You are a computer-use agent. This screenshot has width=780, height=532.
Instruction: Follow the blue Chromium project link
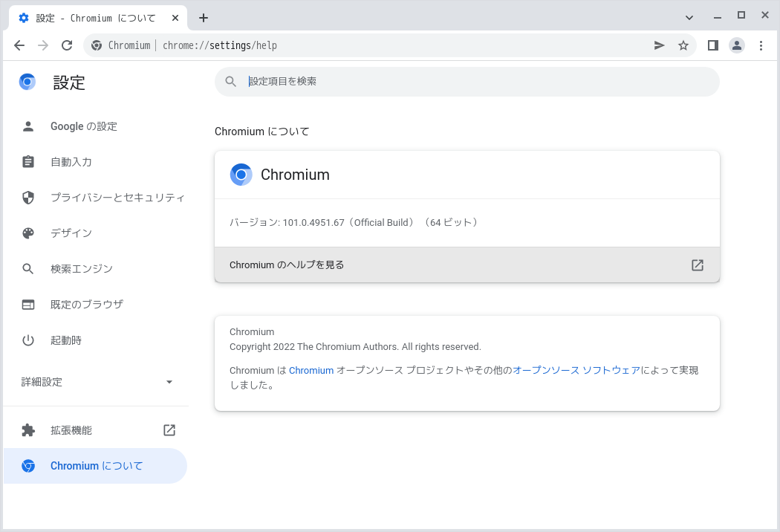click(x=311, y=370)
